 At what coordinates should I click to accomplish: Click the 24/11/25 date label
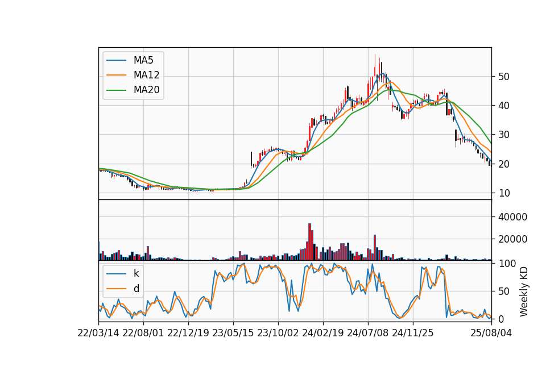coord(413,333)
